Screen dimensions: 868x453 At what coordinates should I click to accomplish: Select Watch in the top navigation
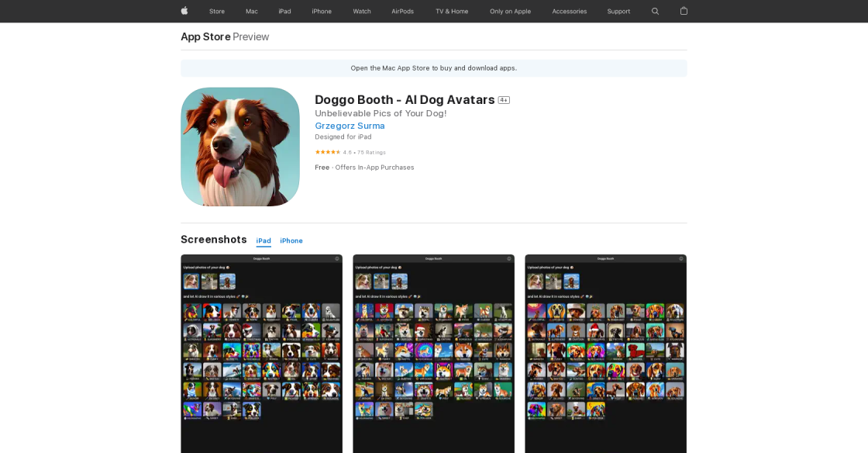click(x=362, y=11)
